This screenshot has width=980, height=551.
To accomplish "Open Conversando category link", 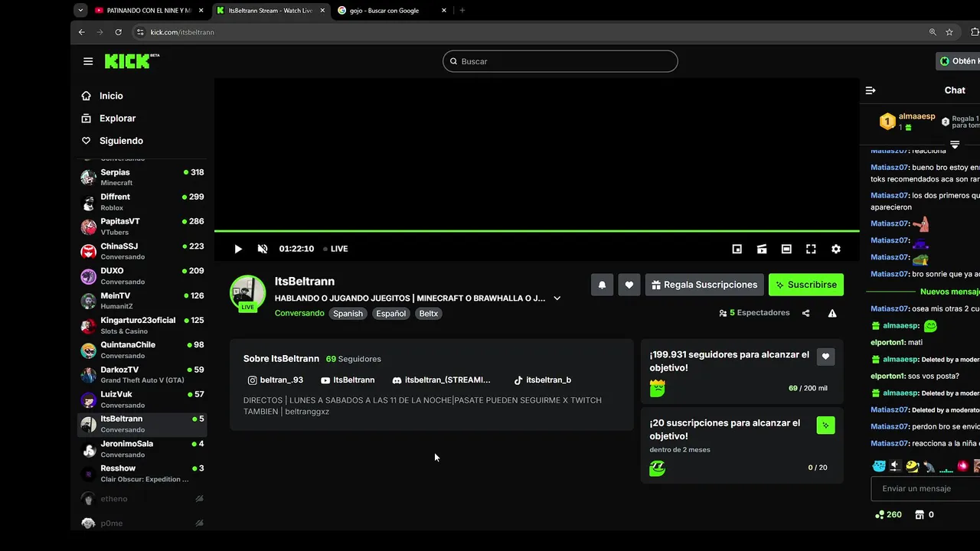I will (299, 313).
